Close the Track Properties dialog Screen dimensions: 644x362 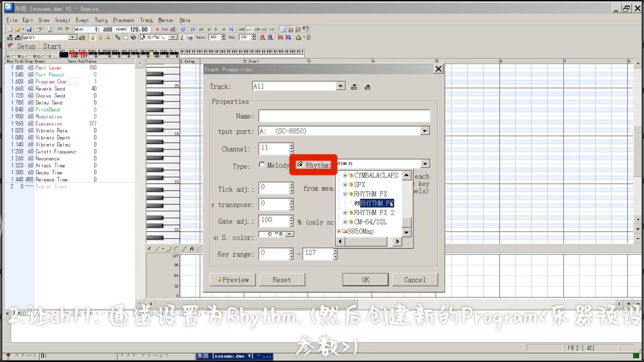coord(438,69)
